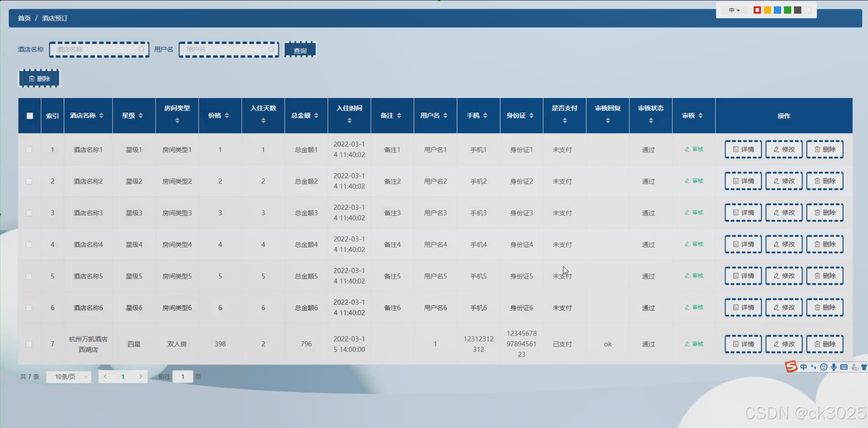
Task: Tick the select-all header checkbox
Action: (x=30, y=116)
